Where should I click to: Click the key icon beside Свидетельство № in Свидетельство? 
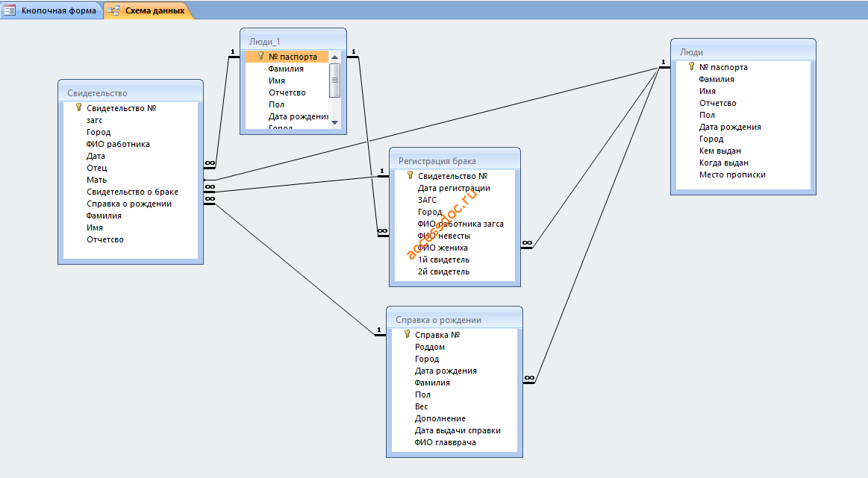pyautogui.click(x=78, y=107)
